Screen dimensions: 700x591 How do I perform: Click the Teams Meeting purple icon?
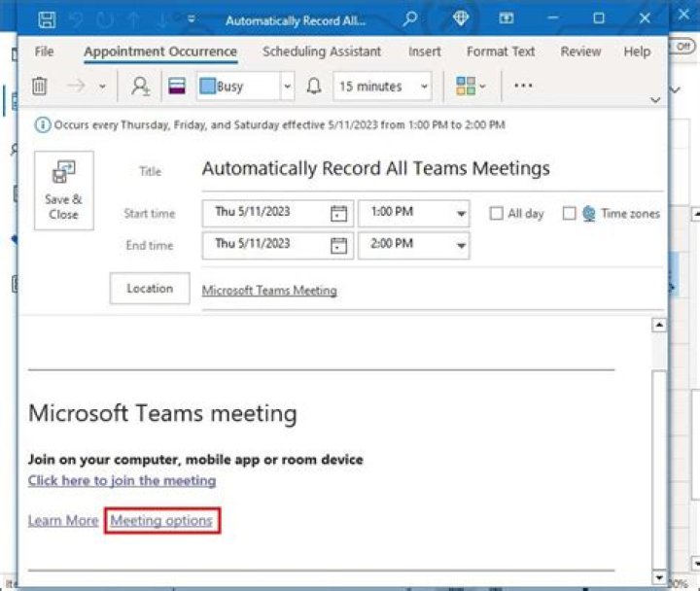pos(177,86)
